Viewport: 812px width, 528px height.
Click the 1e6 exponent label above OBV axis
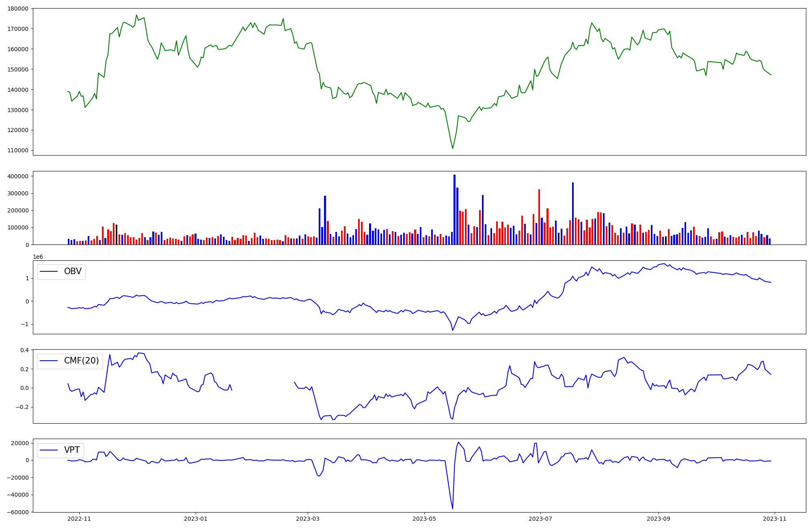[38, 257]
